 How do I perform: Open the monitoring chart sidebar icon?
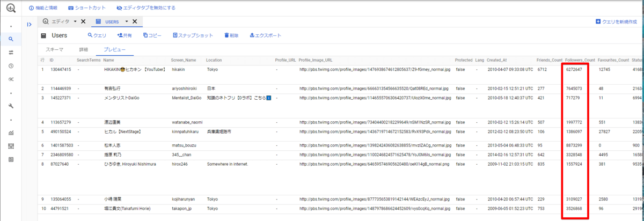[x=11, y=132]
